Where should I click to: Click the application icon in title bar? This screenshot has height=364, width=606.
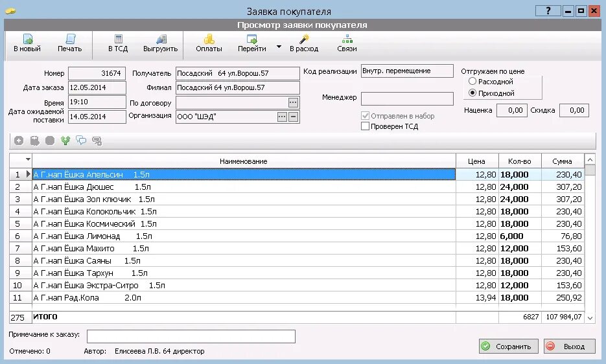coord(10,11)
